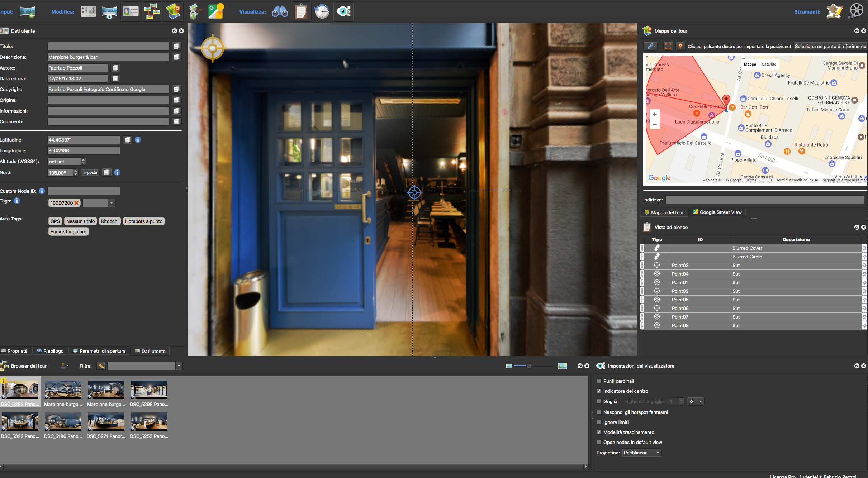Toggle the user data card icon
The width and height of the screenshot is (868, 478).
pos(131,12)
